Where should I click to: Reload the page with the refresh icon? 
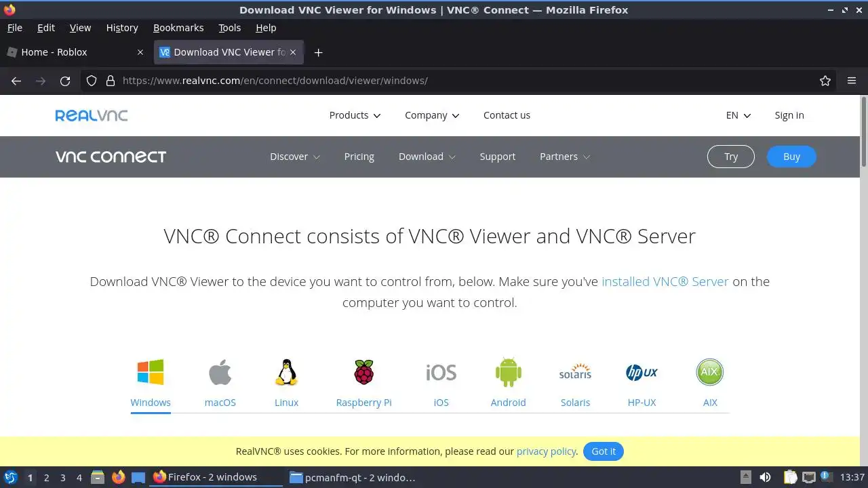pyautogui.click(x=65, y=81)
